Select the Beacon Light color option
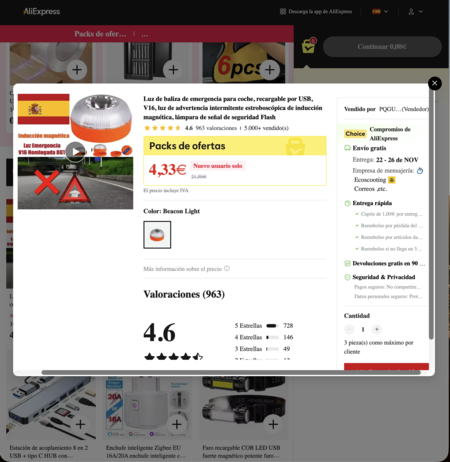This screenshot has height=462, width=450. pos(157,235)
